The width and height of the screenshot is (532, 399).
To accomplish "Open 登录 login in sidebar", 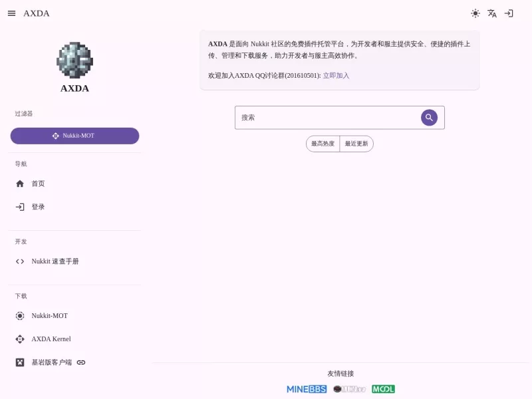I will [x=74, y=207].
